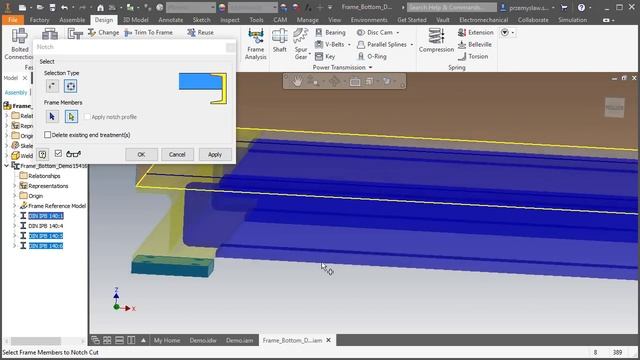
Task: Open the Compression spring generator
Action: pyautogui.click(x=436, y=41)
